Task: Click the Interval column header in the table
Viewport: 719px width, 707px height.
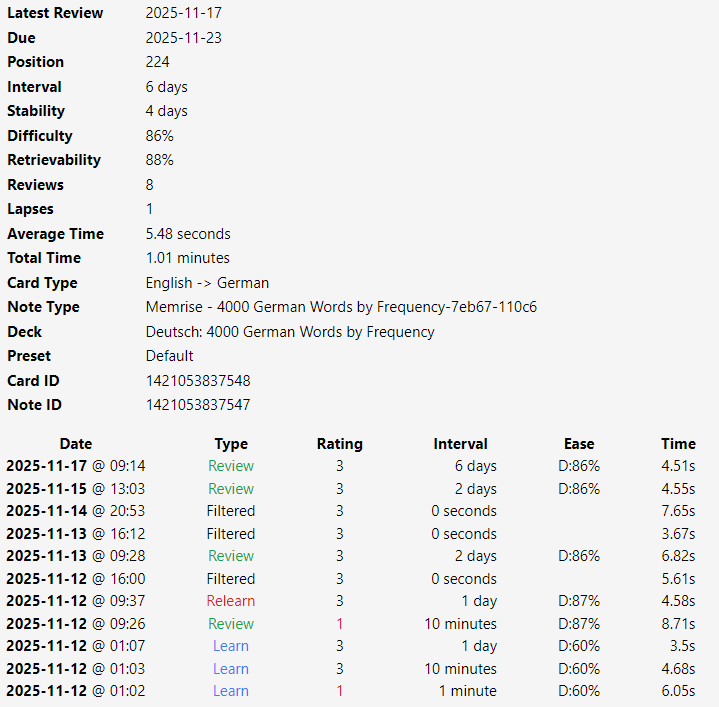Action: point(460,444)
